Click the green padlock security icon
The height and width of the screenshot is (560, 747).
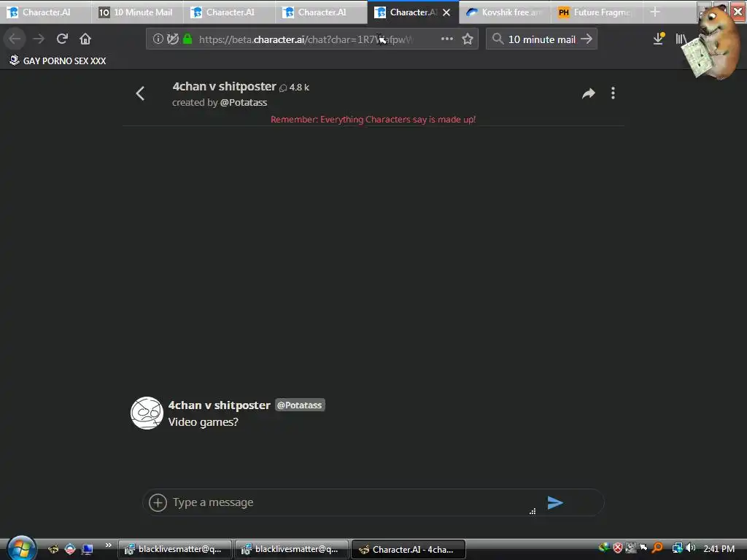(x=187, y=39)
